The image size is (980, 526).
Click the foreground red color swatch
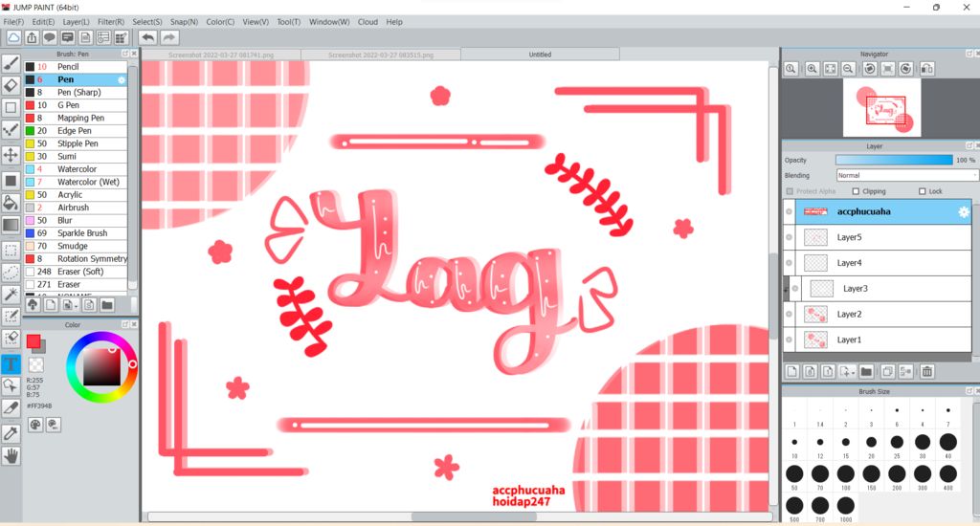pos(33,341)
